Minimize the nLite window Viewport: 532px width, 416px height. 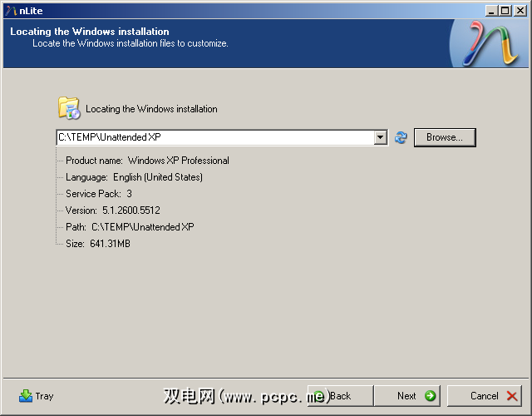pyautogui.click(x=491, y=11)
